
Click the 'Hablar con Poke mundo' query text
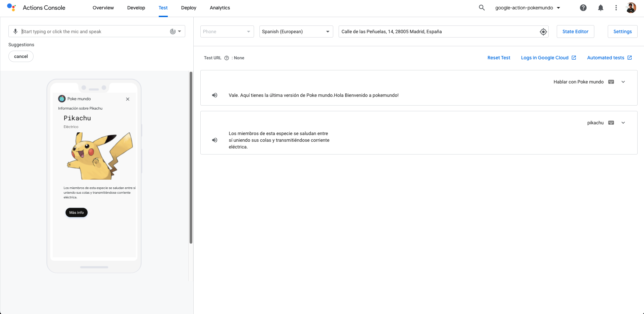[579, 82]
